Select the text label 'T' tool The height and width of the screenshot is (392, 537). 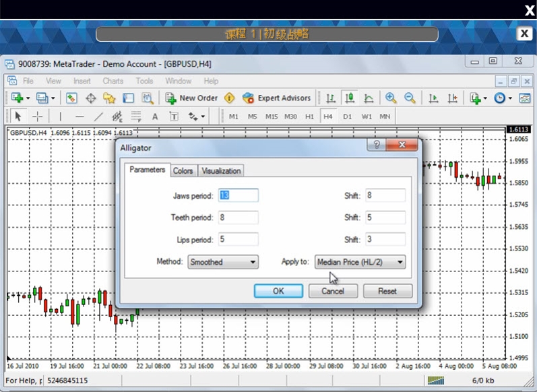(174, 117)
